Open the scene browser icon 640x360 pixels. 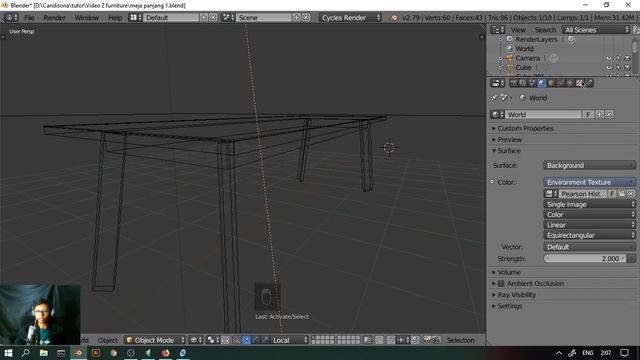click(228, 18)
